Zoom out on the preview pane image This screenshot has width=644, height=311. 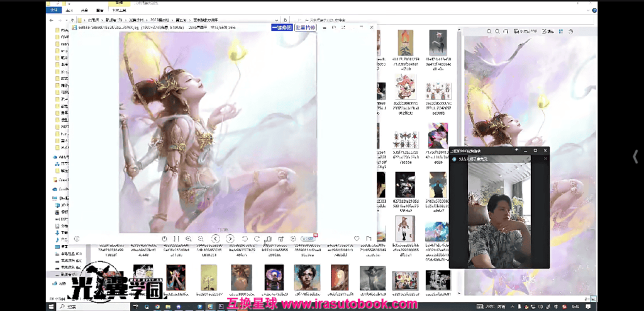click(x=497, y=31)
